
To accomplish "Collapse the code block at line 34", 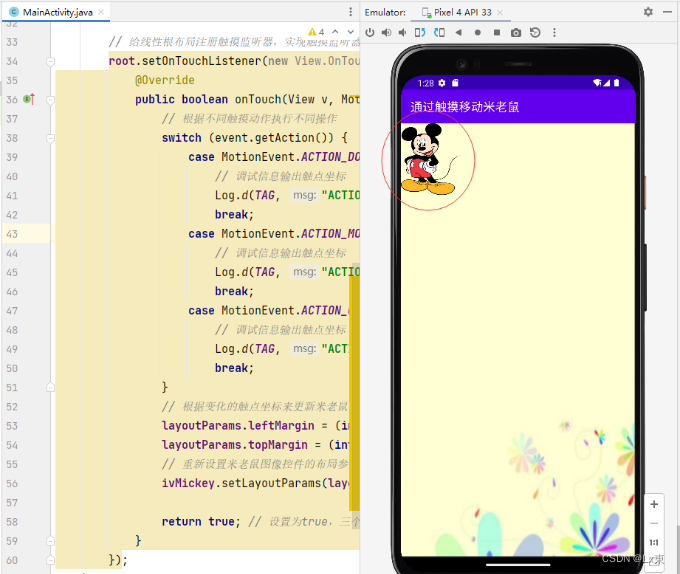I will (50, 61).
